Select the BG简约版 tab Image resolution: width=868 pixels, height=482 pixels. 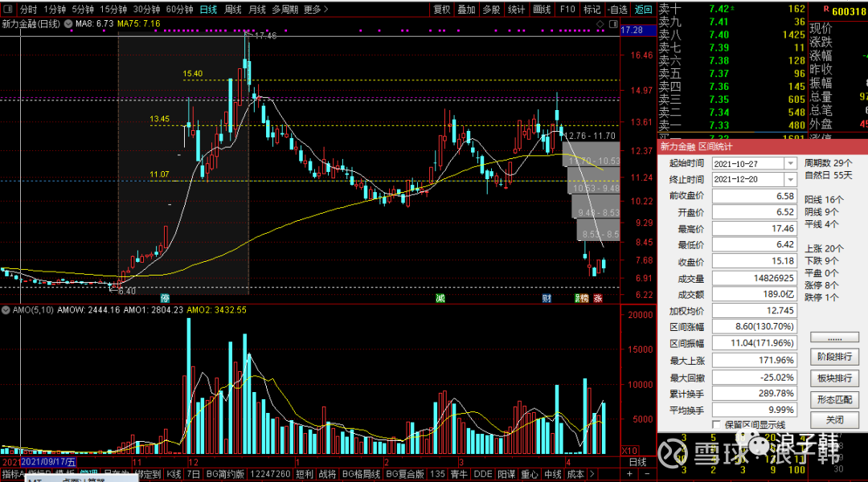(x=225, y=474)
